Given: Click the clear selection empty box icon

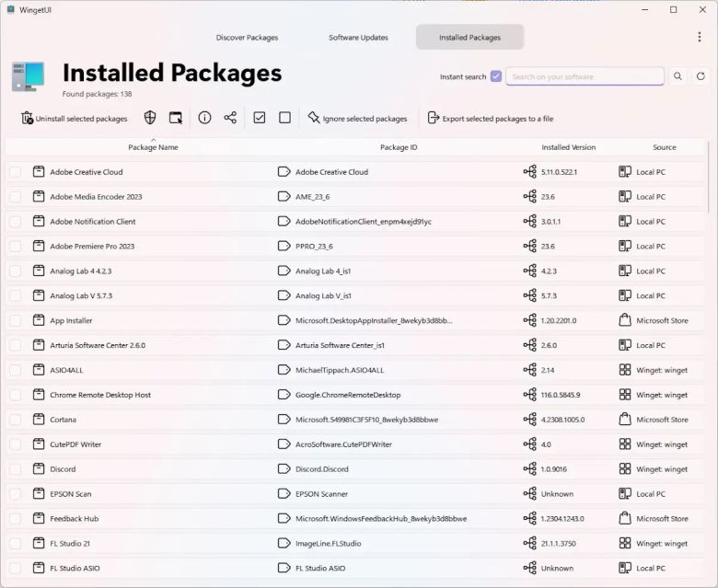Looking at the screenshot, I should 284,118.
